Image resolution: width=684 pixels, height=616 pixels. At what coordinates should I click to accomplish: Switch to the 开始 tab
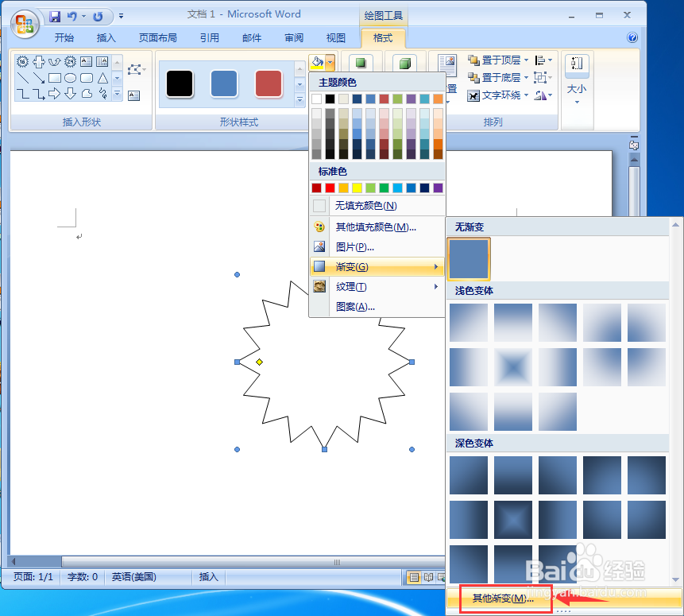click(x=64, y=38)
